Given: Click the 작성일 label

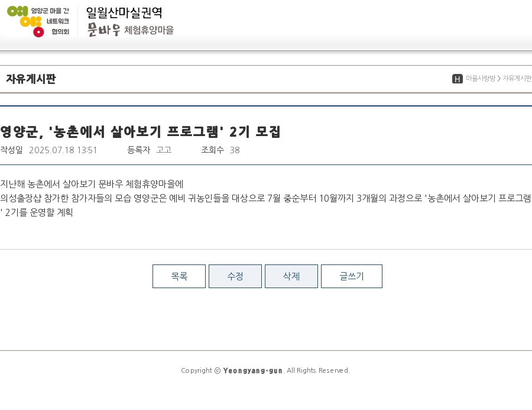Looking at the screenshot, I should [x=11, y=150].
